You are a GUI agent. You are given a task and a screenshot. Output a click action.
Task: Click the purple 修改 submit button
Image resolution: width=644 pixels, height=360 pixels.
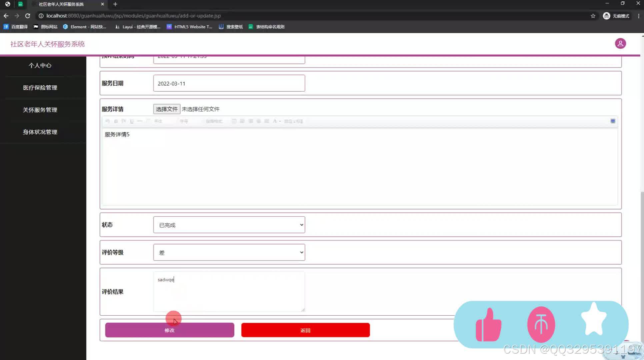click(x=170, y=330)
